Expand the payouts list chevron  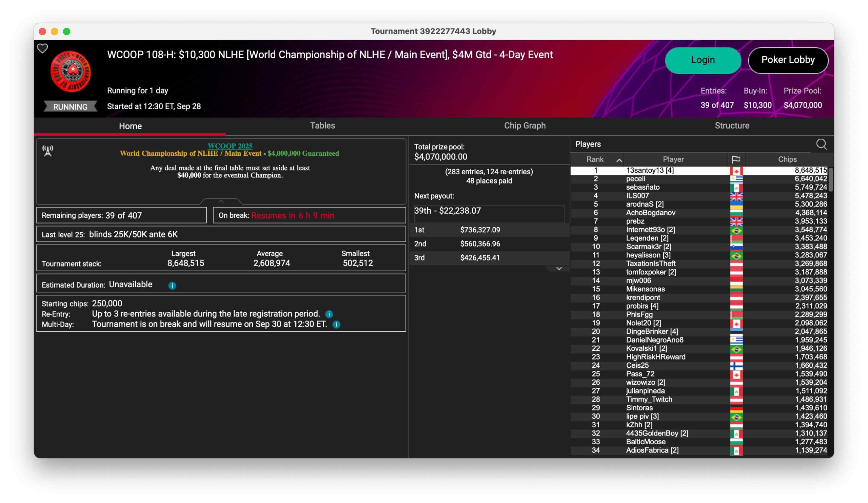click(559, 268)
